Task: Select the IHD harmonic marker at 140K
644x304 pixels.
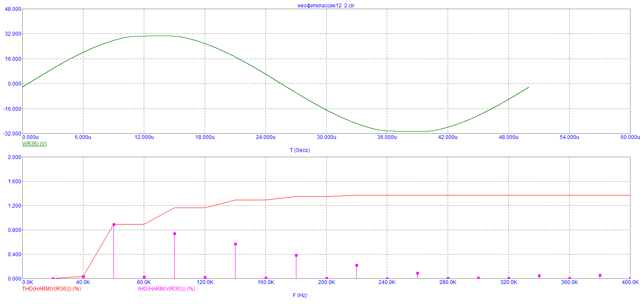Action: point(236,244)
